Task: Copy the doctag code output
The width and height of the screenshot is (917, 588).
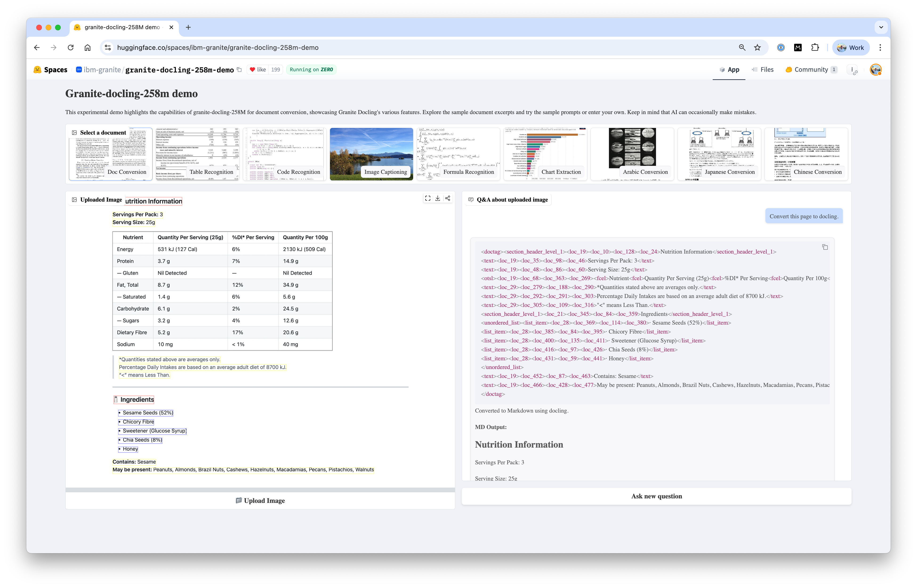Action: point(825,247)
